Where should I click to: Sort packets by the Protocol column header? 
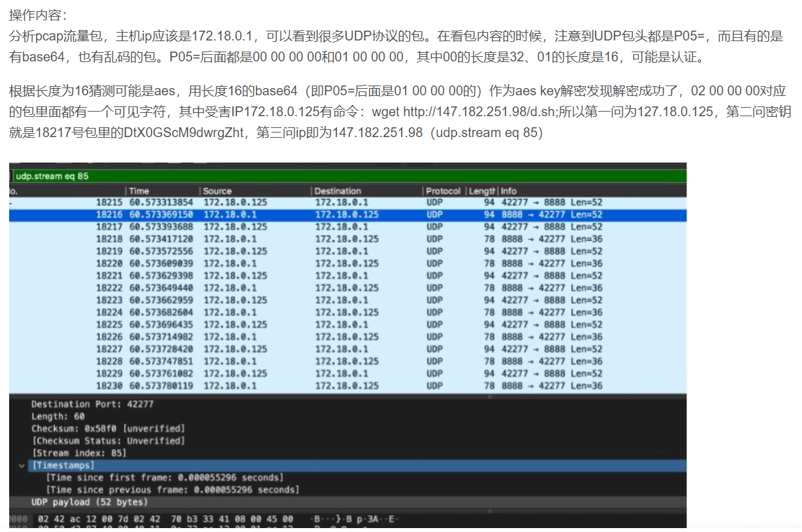[443, 191]
